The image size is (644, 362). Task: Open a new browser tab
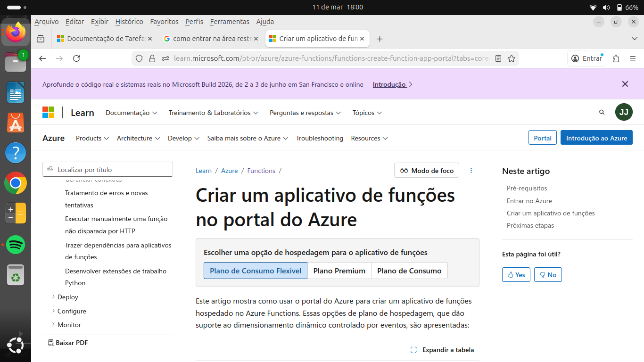click(x=380, y=39)
